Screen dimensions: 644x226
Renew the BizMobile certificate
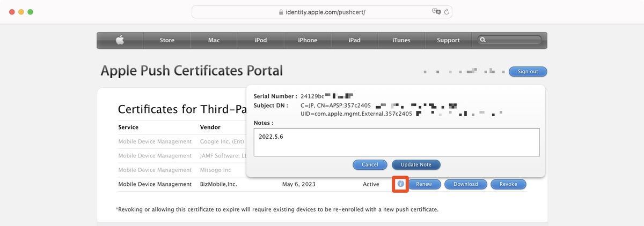(424, 184)
